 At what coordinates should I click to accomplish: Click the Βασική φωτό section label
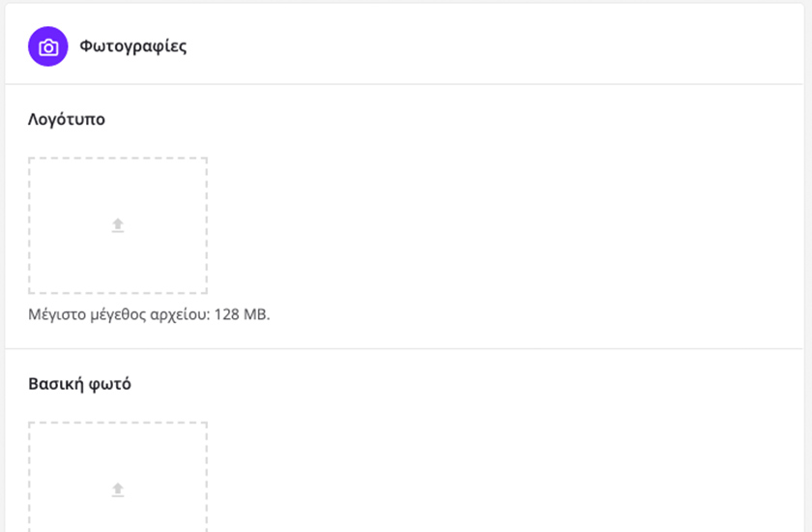click(80, 384)
